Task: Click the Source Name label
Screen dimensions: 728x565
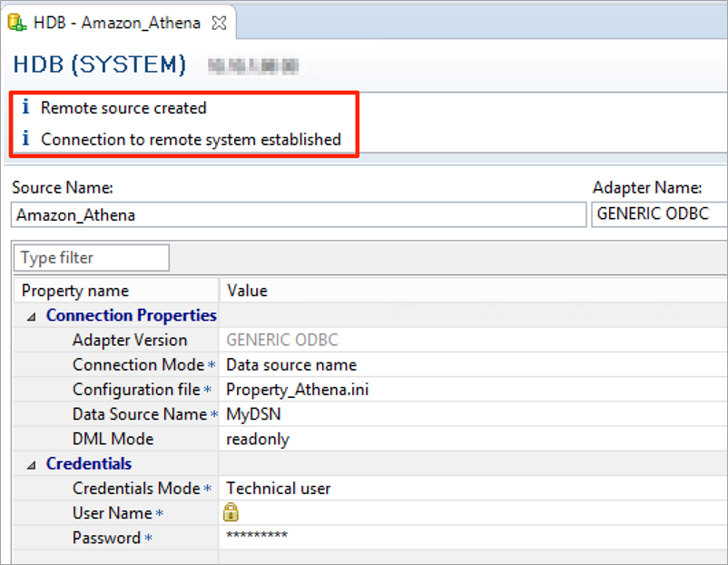Action: click(x=63, y=188)
